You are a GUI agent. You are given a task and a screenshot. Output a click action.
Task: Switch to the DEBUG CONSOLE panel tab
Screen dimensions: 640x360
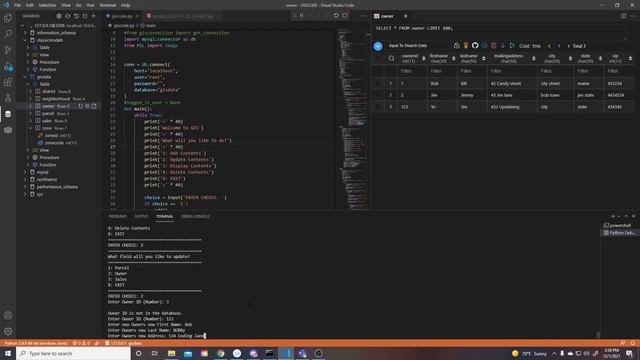[196, 216]
